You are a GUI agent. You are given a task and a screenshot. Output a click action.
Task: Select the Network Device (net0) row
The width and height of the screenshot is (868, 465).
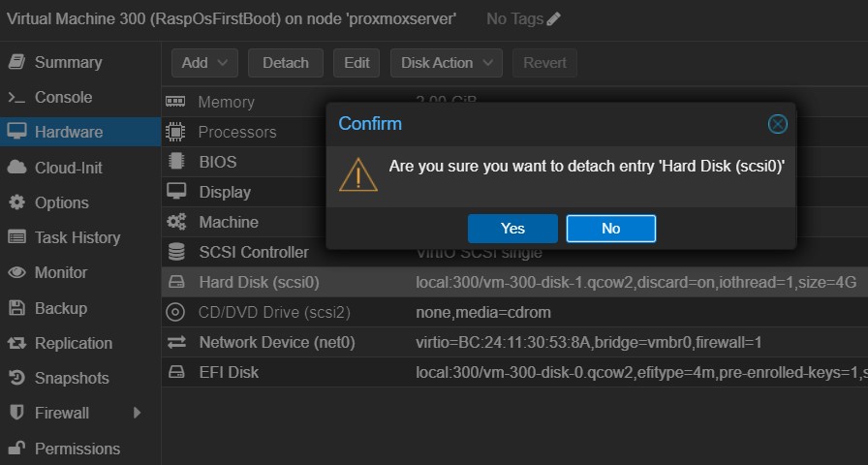pyautogui.click(x=514, y=342)
